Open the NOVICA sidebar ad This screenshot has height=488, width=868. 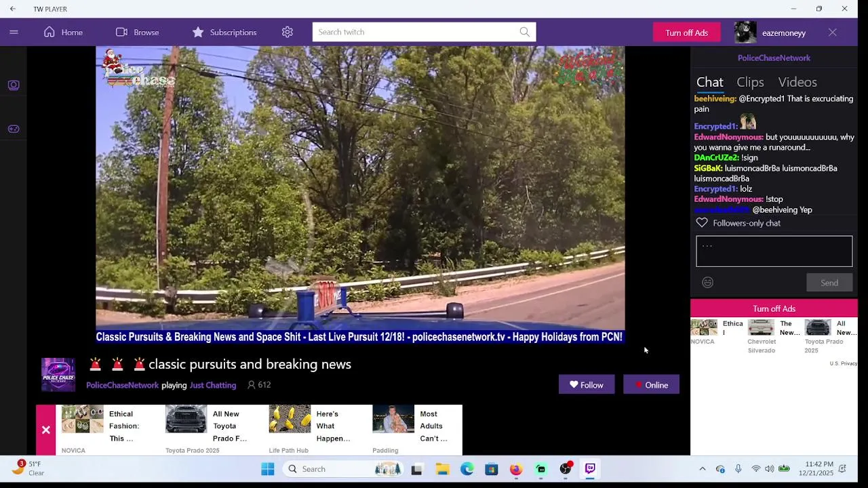click(x=717, y=333)
